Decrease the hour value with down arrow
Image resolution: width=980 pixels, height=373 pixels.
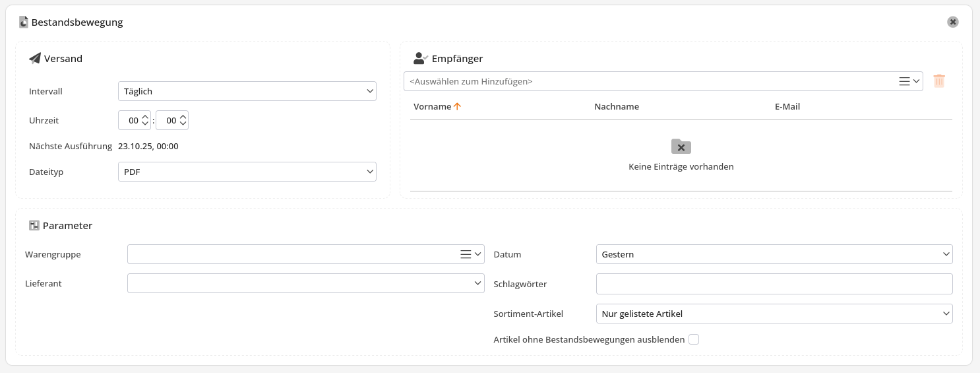145,125
